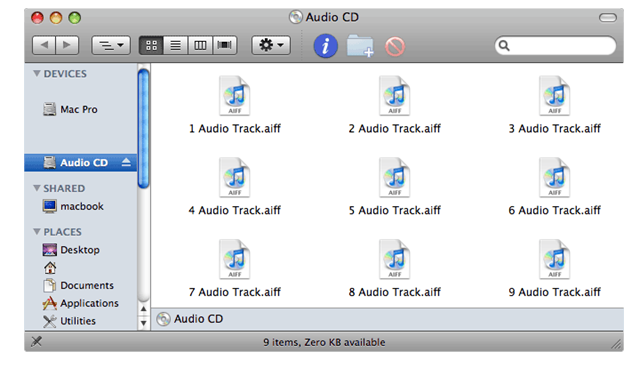Click the "9 Audio Track.aiff" file name

[554, 292]
